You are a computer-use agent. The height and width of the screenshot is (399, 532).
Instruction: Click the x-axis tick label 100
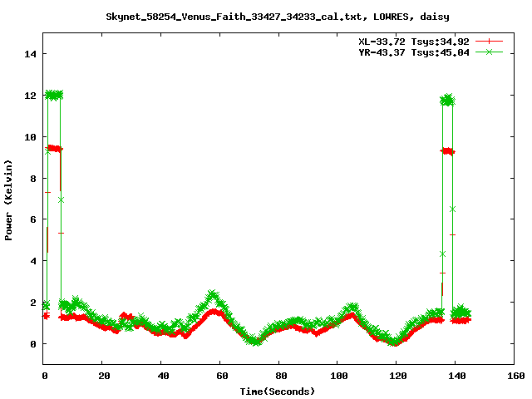(x=339, y=376)
